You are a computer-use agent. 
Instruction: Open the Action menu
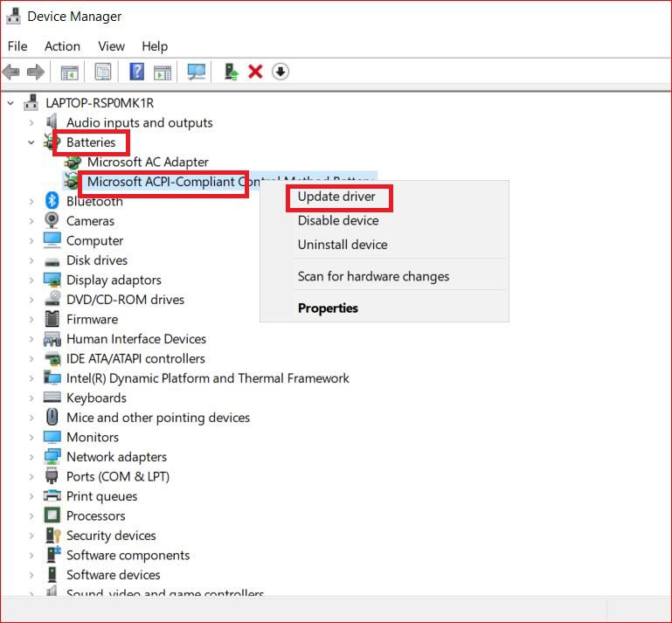(x=62, y=46)
